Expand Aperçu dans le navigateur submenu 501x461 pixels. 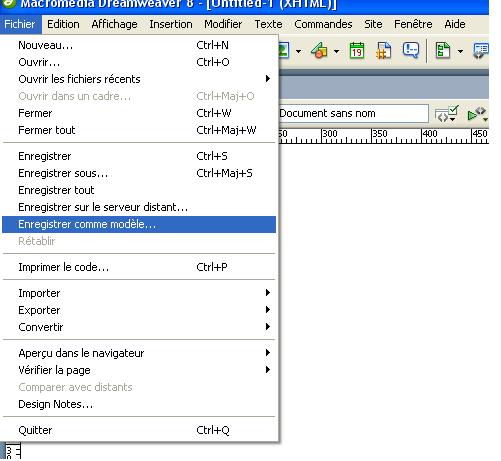pyautogui.click(x=139, y=353)
